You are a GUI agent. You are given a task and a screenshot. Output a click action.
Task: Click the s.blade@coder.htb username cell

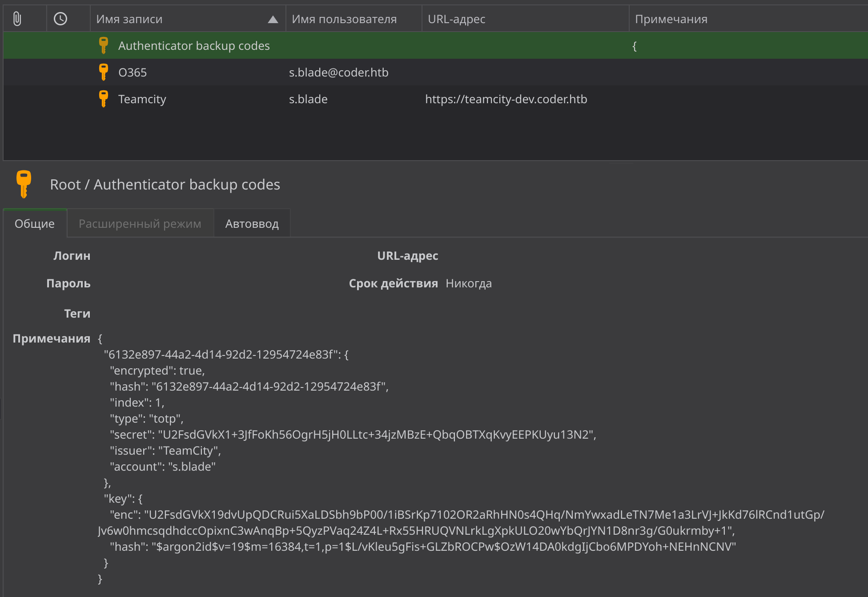[x=339, y=73]
